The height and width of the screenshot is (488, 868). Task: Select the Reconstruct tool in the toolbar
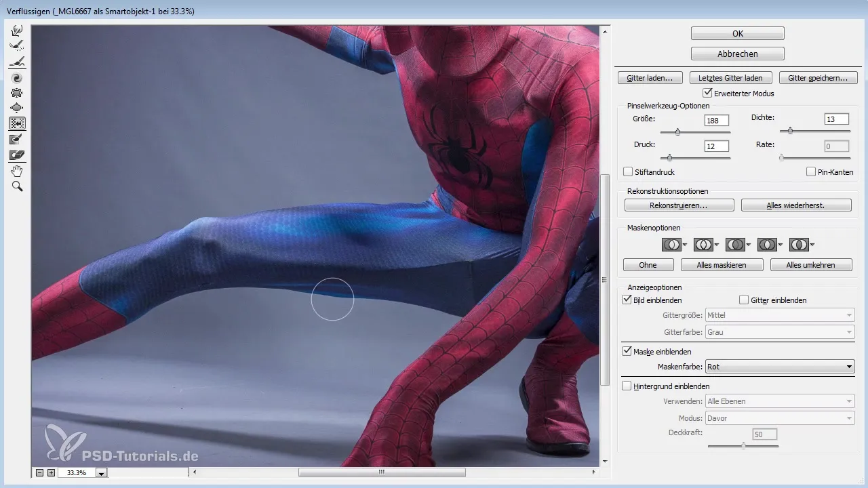(17, 46)
